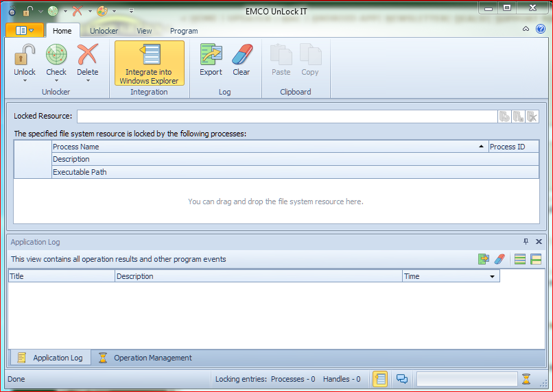553x392 pixels.
Task: Click the Clear eraser icon in ribbon
Action: tap(242, 55)
